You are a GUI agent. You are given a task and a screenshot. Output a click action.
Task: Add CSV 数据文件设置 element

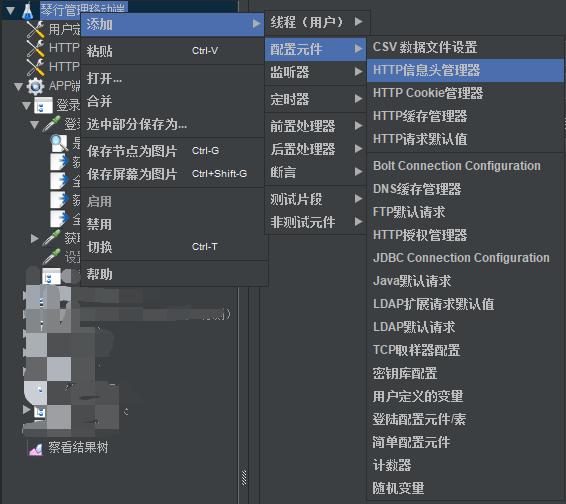(465, 47)
